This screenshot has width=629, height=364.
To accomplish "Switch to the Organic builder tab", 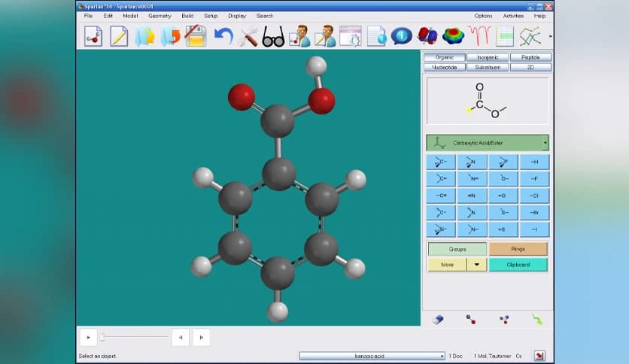I will [x=444, y=57].
